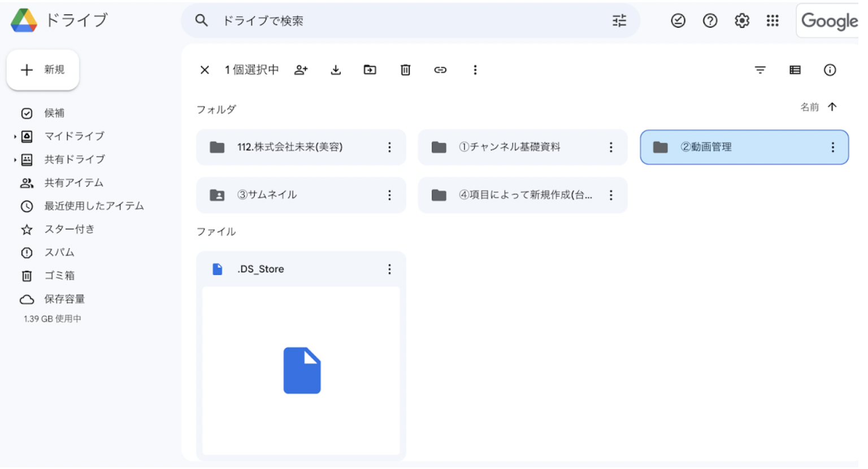Reverse the sort direction arrow
Viewport: 868px width, 469px height.
(x=832, y=107)
